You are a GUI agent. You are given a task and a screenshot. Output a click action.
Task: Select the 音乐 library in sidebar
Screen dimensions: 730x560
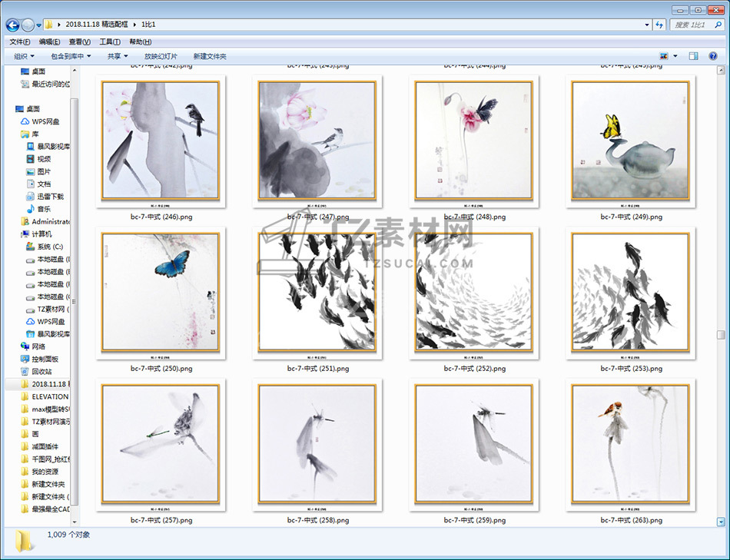pyautogui.click(x=44, y=209)
